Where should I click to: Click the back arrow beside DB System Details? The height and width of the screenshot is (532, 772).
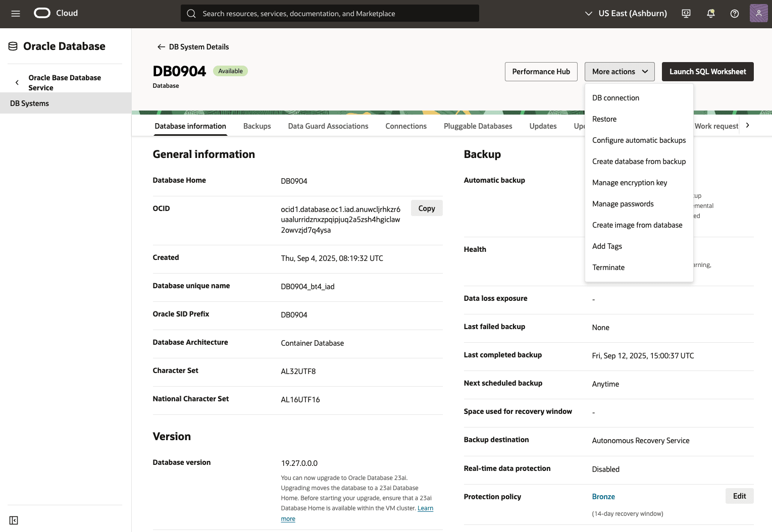pos(161,46)
